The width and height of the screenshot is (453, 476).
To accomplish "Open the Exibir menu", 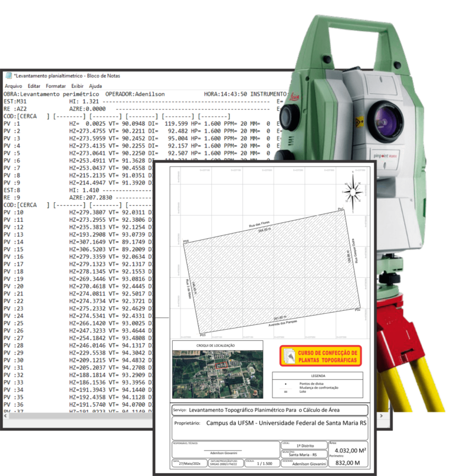I will (77, 86).
